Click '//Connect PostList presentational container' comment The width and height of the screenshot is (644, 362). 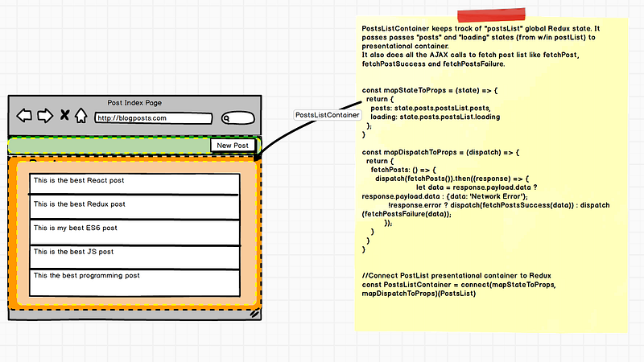[x=456, y=276]
